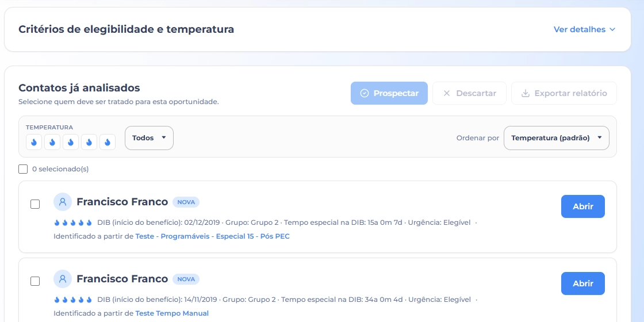Select the first temperature flame filter
This screenshot has height=322, width=644.
point(34,142)
